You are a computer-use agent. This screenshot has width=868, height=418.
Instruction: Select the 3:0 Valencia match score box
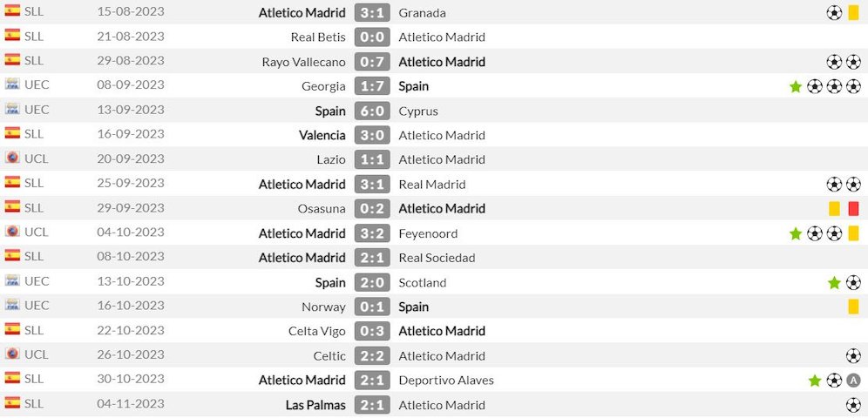372,136
